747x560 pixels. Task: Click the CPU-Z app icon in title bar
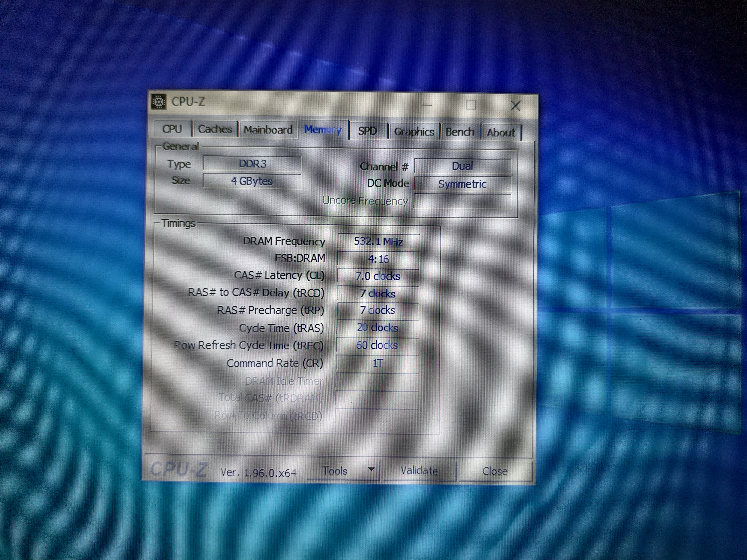158,102
